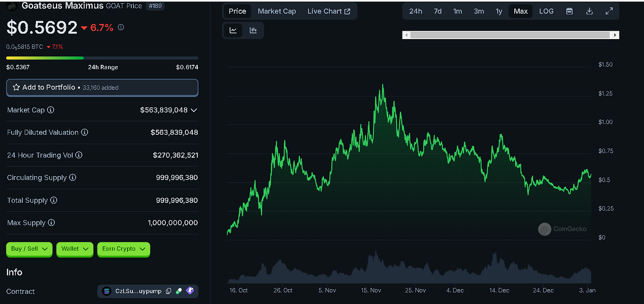The height and width of the screenshot is (304, 644).
Task: Add GOAT to Portfolio
Action: (x=102, y=87)
